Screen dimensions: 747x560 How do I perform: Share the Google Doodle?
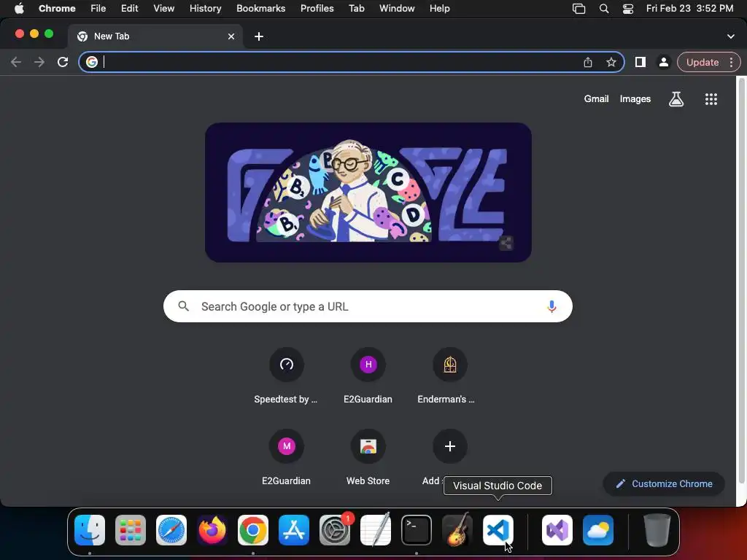tap(506, 243)
